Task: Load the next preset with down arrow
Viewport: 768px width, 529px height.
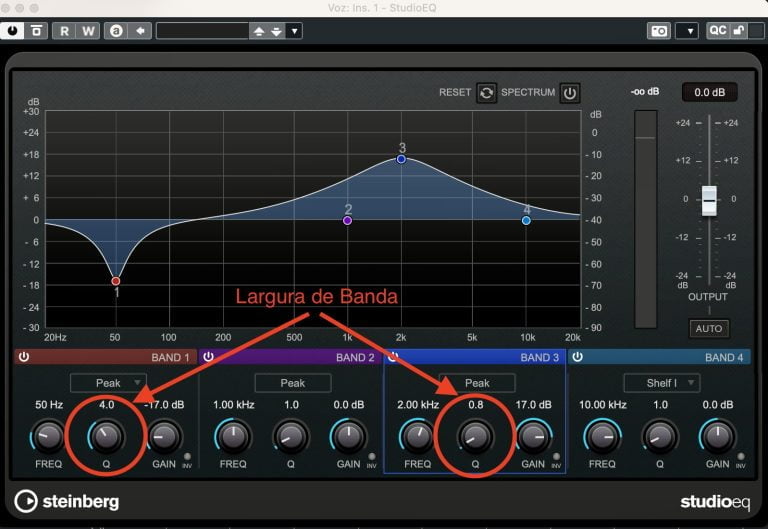Action: pyautogui.click(x=276, y=31)
